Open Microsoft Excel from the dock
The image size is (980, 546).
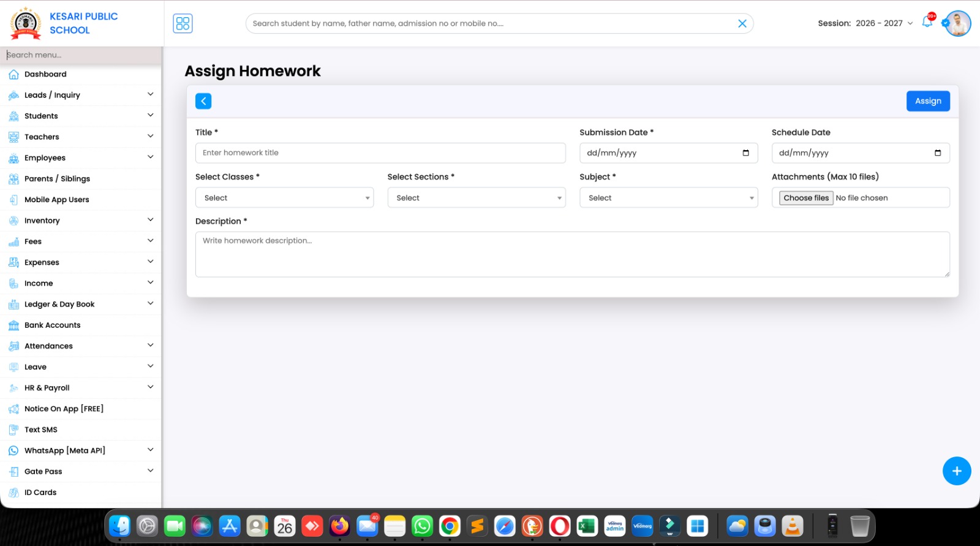[587, 526]
